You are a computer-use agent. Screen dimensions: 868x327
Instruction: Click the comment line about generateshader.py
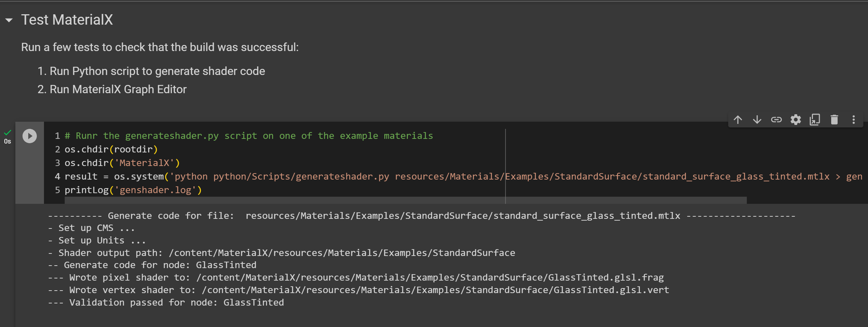(x=249, y=136)
